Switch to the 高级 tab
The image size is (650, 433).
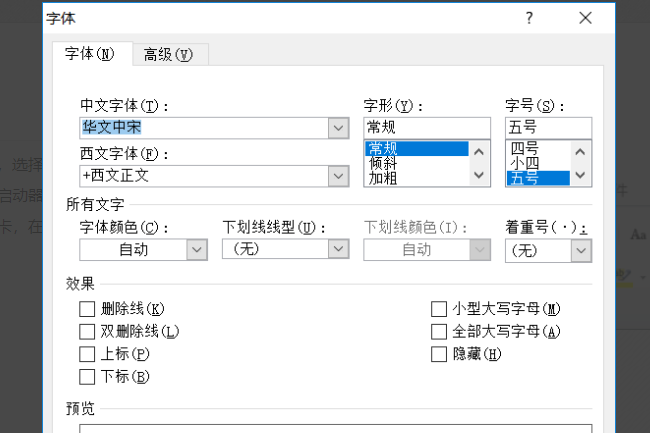(167, 54)
